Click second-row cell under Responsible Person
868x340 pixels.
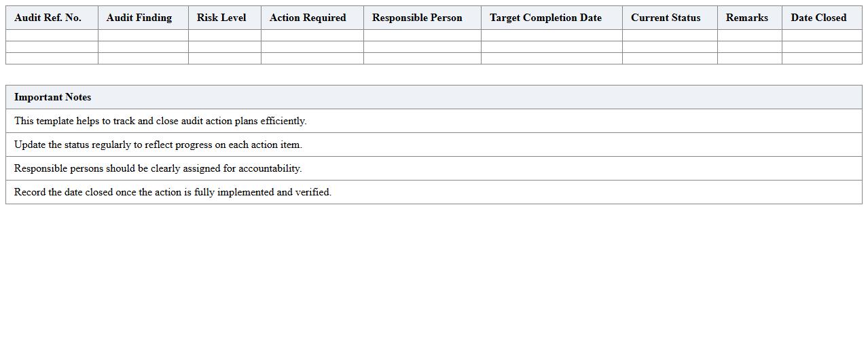click(x=422, y=47)
